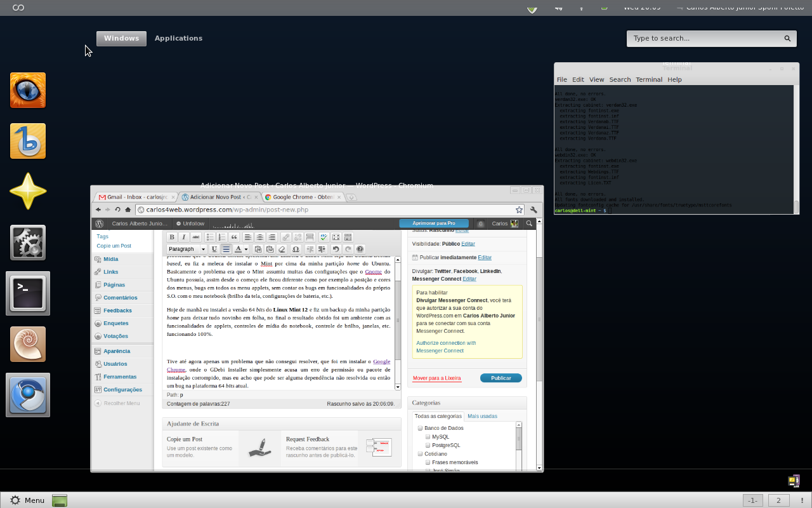Insert numbered list in post editor
This screenshot has width=812, height=508.
point(222,237)
